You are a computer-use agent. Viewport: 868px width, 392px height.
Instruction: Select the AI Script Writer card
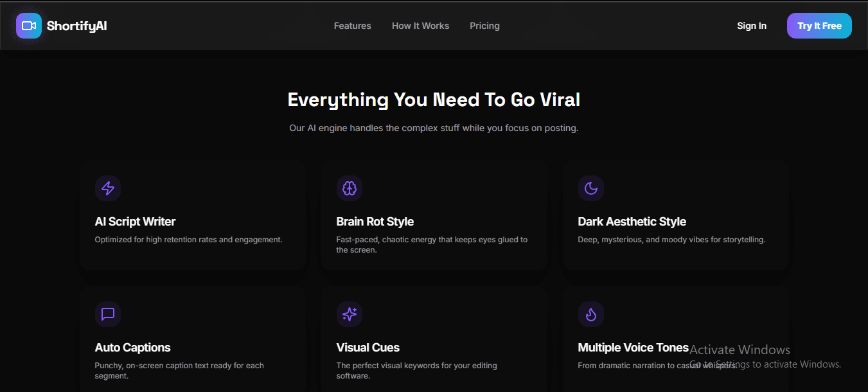pos(192,215)
